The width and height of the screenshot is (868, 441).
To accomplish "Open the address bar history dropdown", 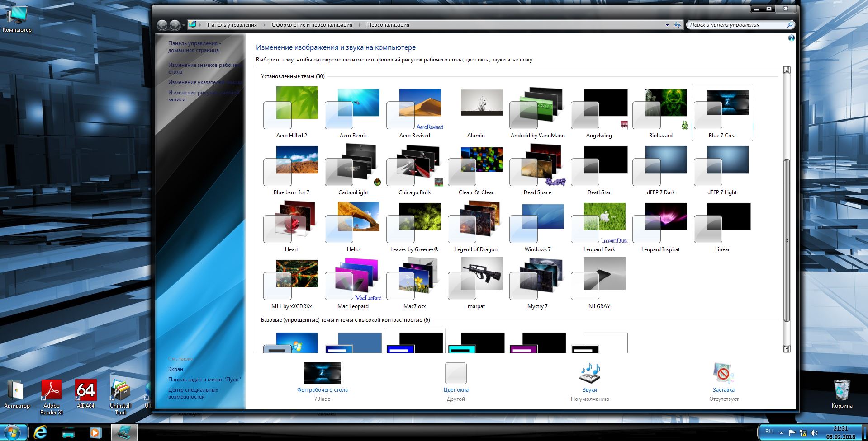I will (x=668, y=25).
